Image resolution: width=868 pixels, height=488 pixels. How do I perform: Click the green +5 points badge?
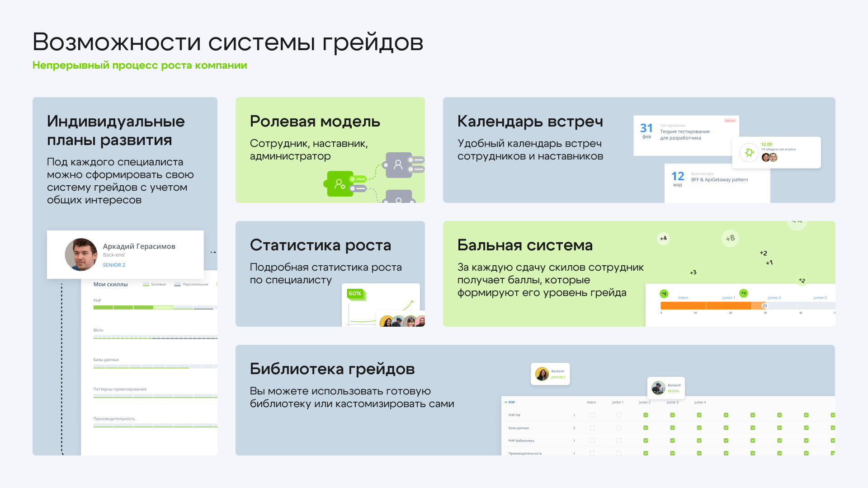(x=664, y=294)
